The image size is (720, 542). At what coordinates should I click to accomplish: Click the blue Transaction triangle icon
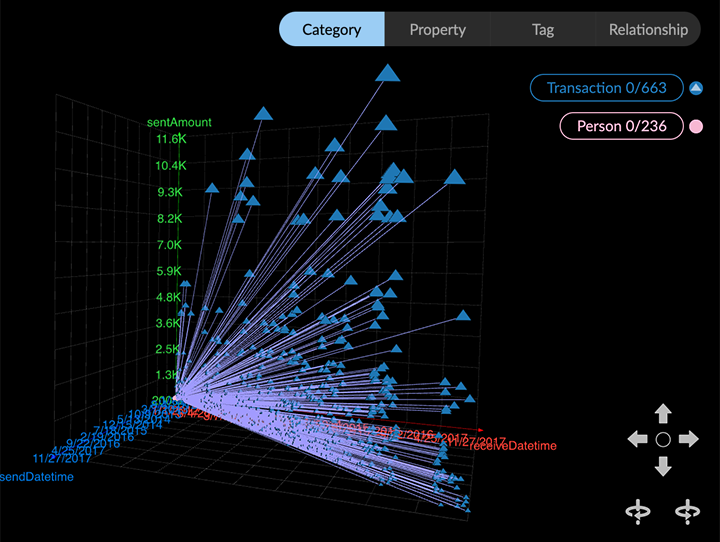(696, 89)
